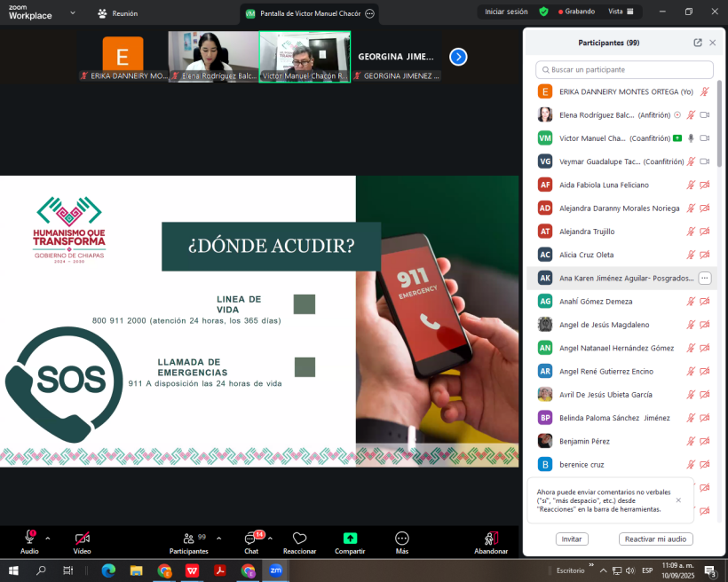728x582 pixels.
Task: Click the participant list scrollbar
Action: 719,133
